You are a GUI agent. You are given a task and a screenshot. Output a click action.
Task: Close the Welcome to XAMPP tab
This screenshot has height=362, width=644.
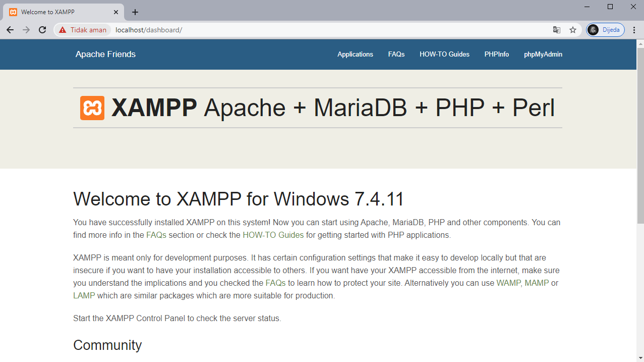pos(116,12)
